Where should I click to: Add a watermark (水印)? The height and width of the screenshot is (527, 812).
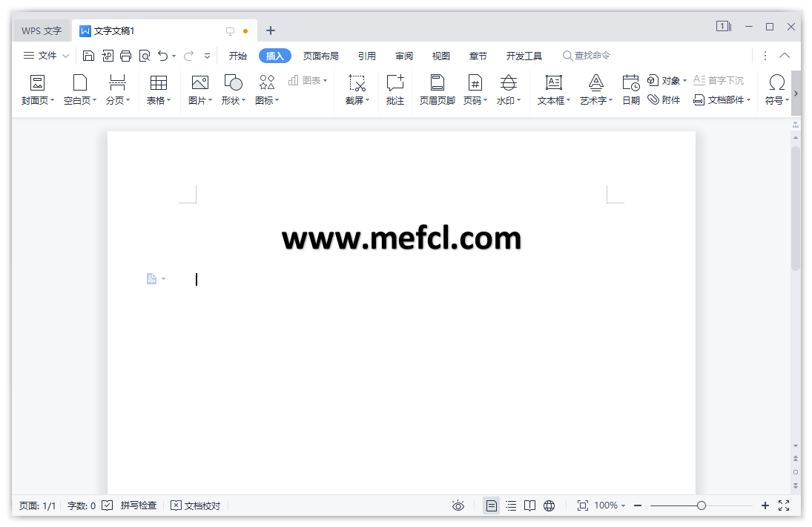click(x=509, y=90)
